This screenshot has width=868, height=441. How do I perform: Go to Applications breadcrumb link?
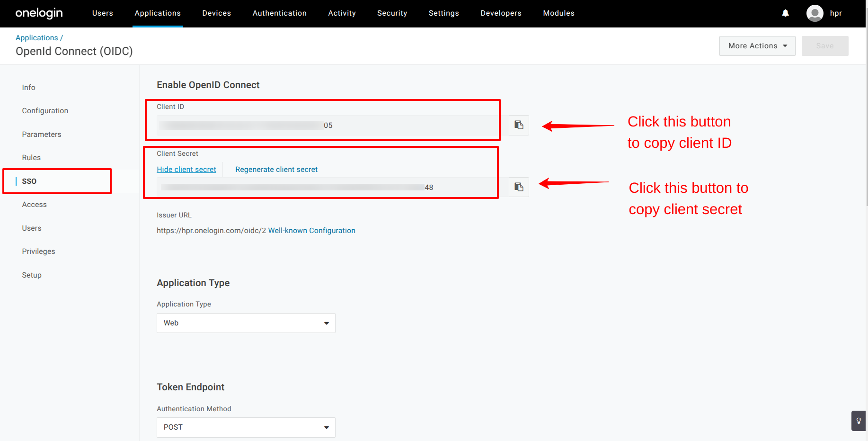coord(37,38)
